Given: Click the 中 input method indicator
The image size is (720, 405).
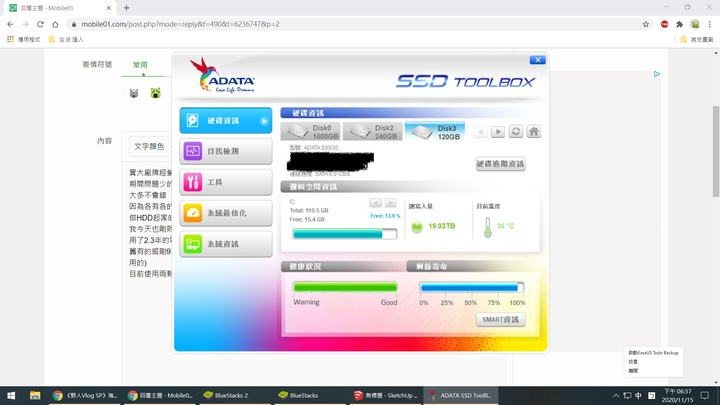Looking at the screenshot, I should (638, 395).
